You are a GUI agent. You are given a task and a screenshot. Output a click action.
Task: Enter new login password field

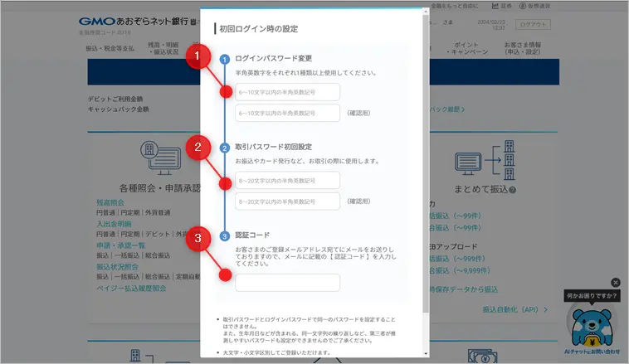pos(287,92)
